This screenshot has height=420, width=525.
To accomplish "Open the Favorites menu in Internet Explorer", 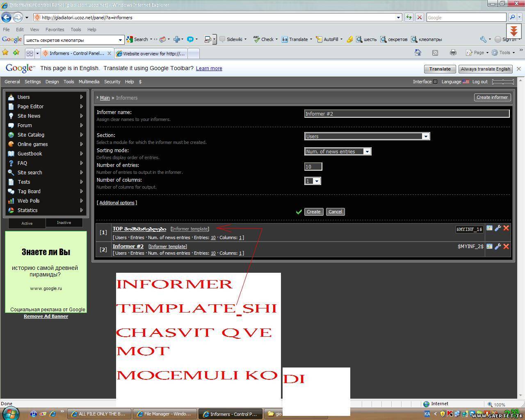I will tap(55, 30).
